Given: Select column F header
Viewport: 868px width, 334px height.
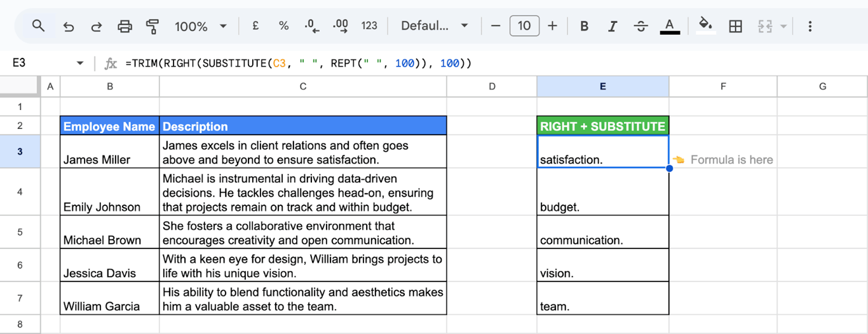Looking at the screenshot, I should (723, 86).
